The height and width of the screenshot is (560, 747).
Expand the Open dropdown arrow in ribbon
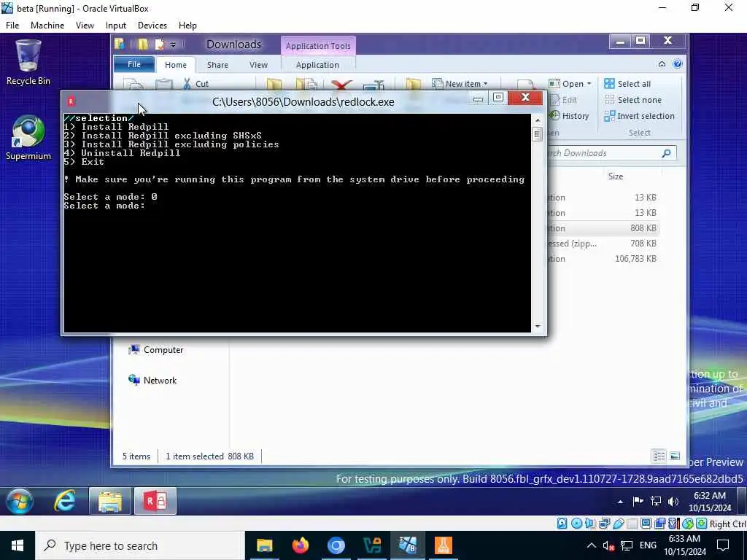click(x=589, y=84)
